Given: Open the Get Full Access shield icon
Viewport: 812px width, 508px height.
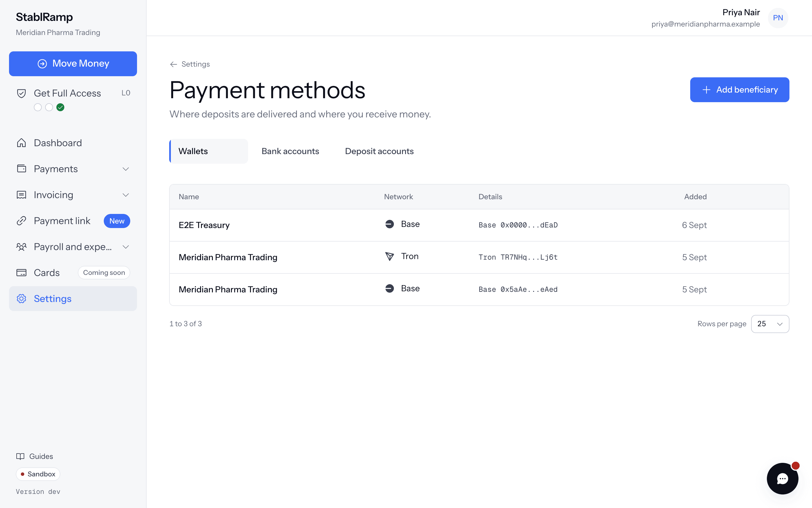Looking at the screenshot, I should (x=21, y=93).
